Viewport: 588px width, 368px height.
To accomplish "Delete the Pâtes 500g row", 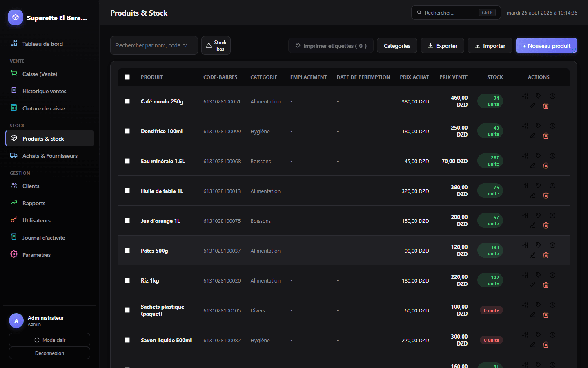I will pyautogui.click(x=546, y=255).
